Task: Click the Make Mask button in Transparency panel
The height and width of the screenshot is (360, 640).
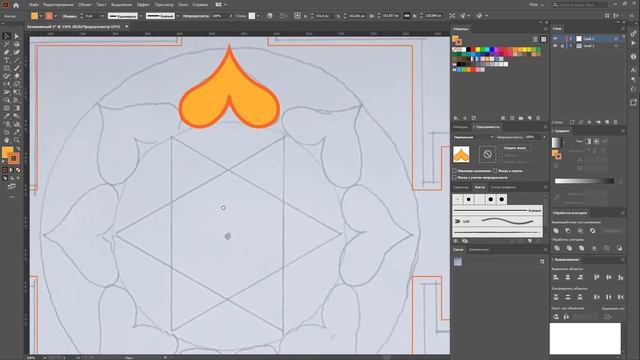Action: click(x=515, y=148)
